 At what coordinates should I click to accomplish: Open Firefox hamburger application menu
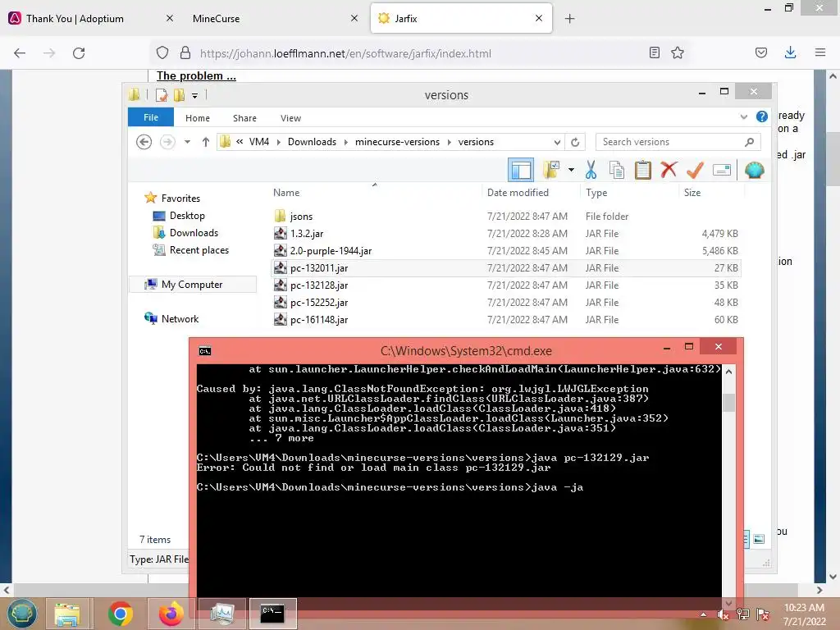coord(819,52)
